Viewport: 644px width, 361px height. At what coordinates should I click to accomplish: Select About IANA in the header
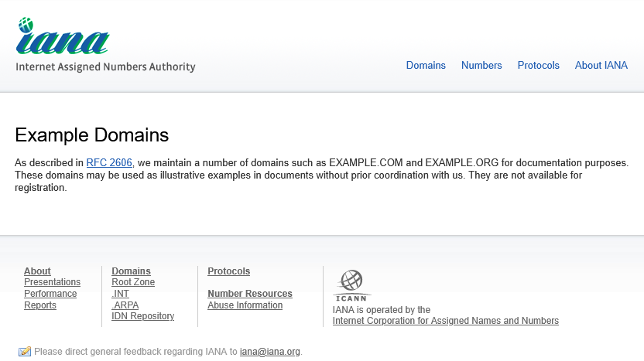click(x=601, y=66)
